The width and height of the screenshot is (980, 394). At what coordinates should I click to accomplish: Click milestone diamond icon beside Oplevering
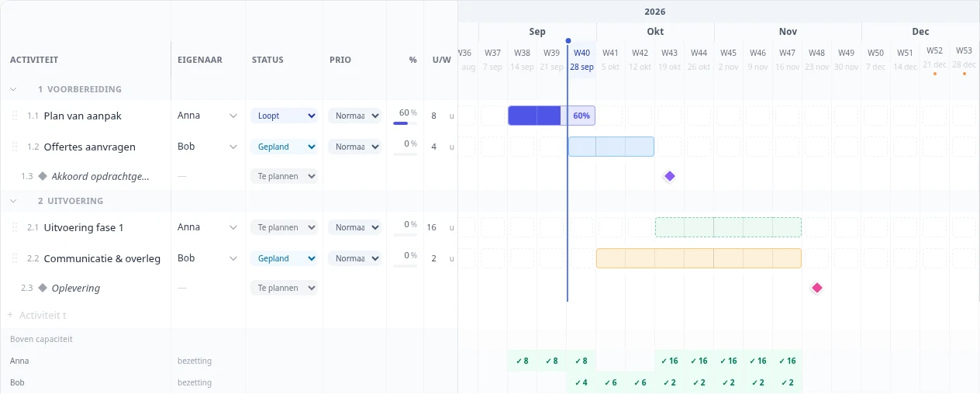click(43, 288)
